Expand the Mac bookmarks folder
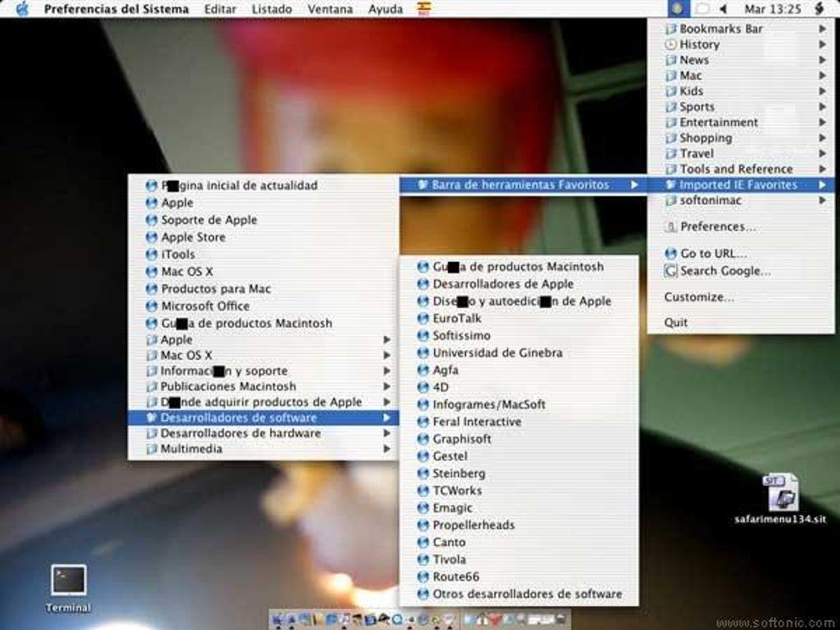Viewport: 840px width, 630px height. 741,76
